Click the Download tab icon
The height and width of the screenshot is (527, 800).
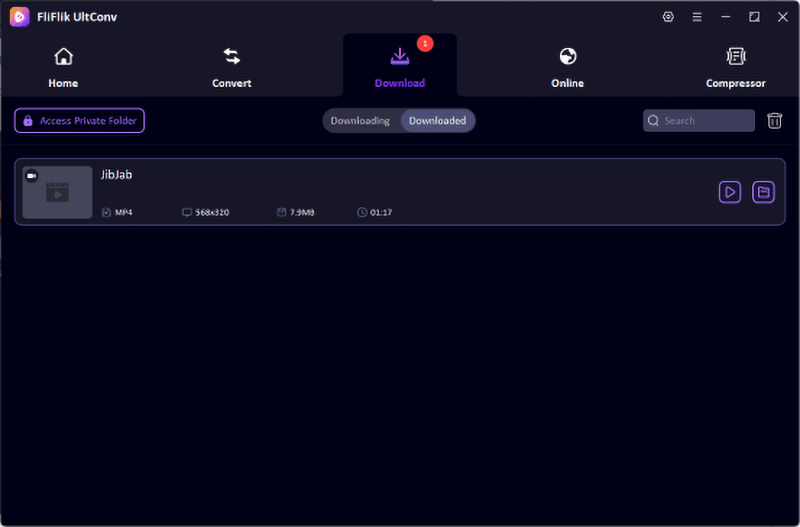pyautogui.click(x=400, y=56)
